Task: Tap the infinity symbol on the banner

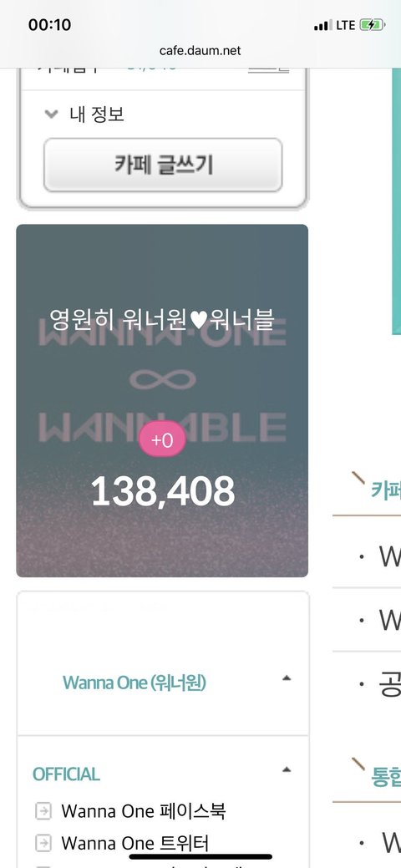Action: pyautogui.click(x=162, y=380)
